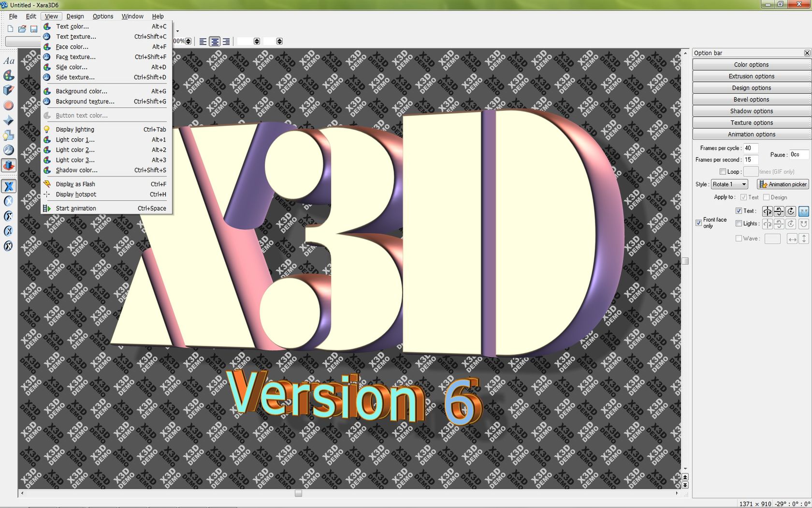Open the File menu
The height and width of the screenshot is (508, 812).
(13, 16)
